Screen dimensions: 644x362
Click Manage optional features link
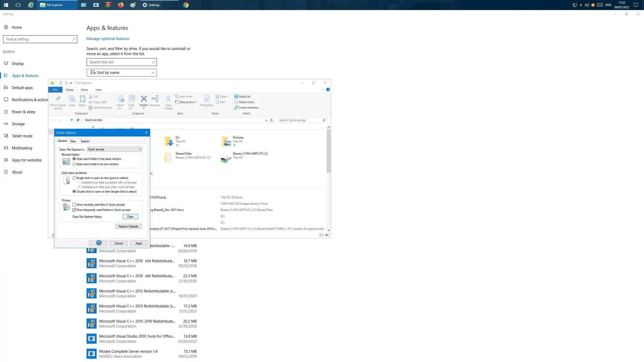(x=108, y=39)
